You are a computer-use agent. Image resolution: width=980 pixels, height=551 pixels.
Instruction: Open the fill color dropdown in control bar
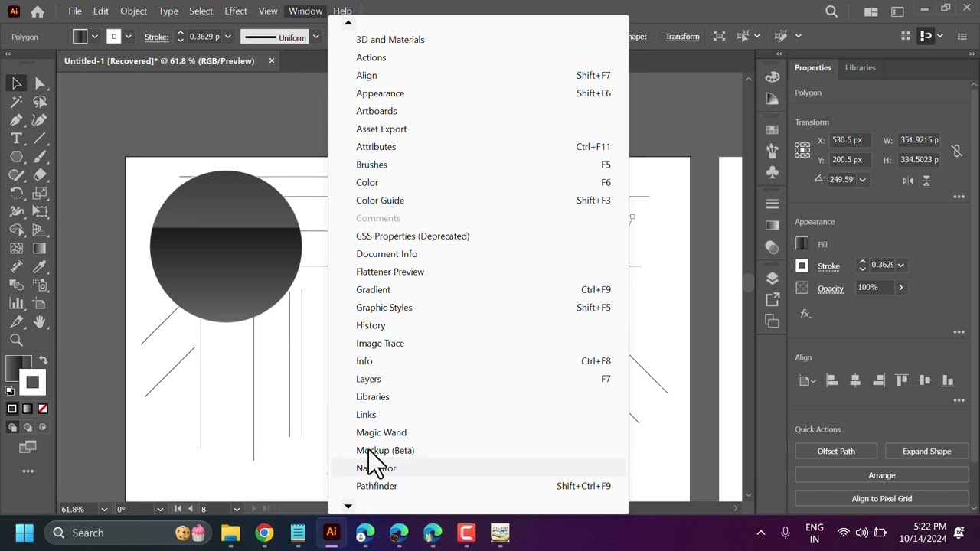coord(95,37)
